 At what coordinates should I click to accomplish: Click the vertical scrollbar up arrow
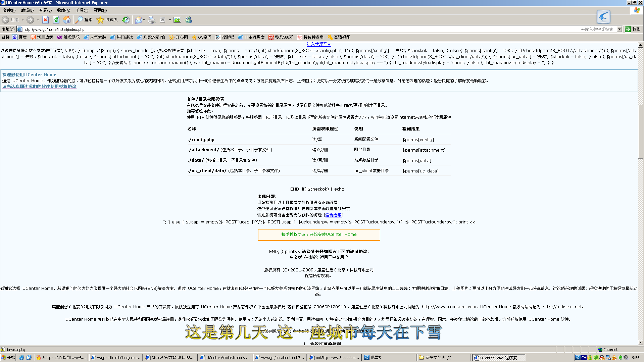[641, 45]
